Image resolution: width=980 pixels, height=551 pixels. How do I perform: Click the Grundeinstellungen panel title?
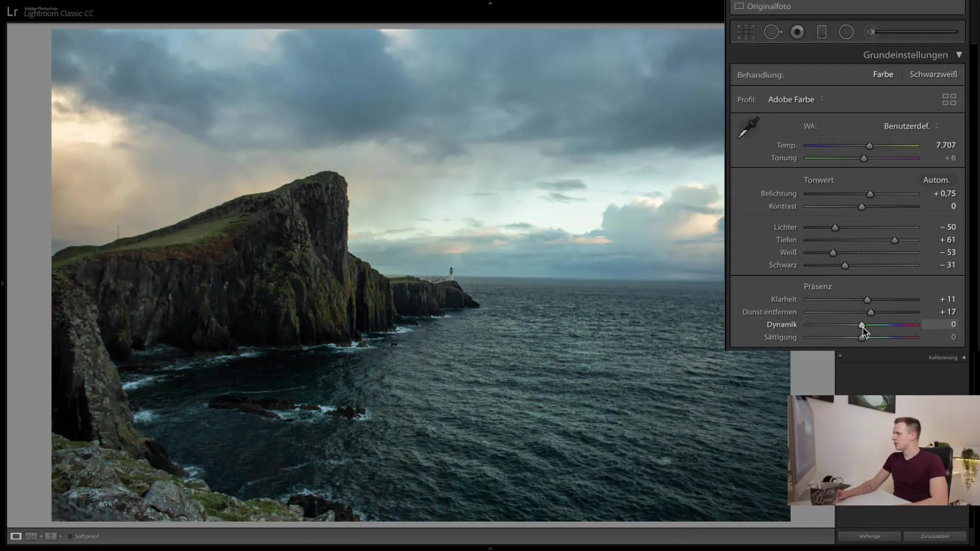tap(905, 55)
